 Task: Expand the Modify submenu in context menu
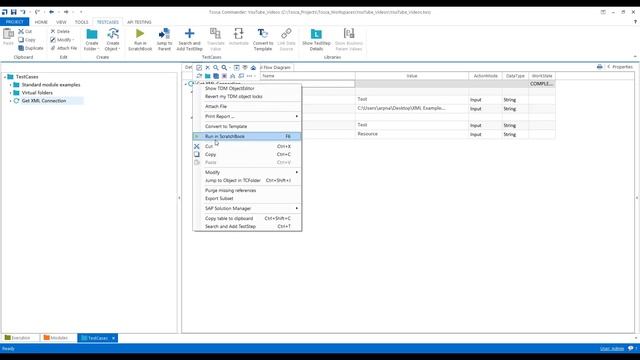pos(297,172)
